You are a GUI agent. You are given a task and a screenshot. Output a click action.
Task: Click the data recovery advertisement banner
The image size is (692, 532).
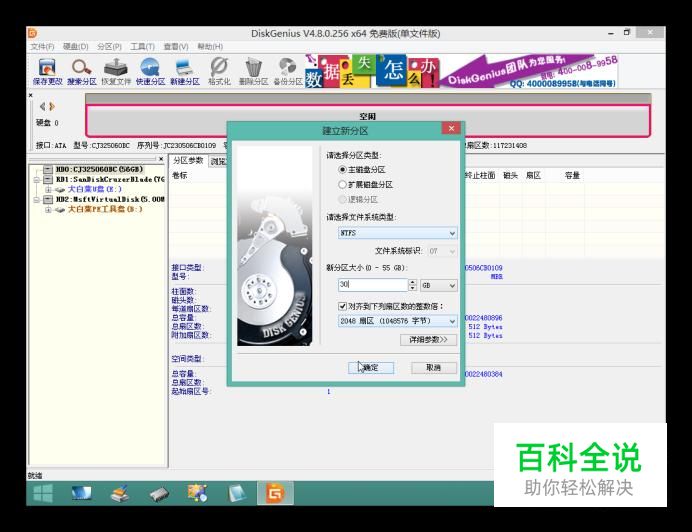tap(461, 71)
